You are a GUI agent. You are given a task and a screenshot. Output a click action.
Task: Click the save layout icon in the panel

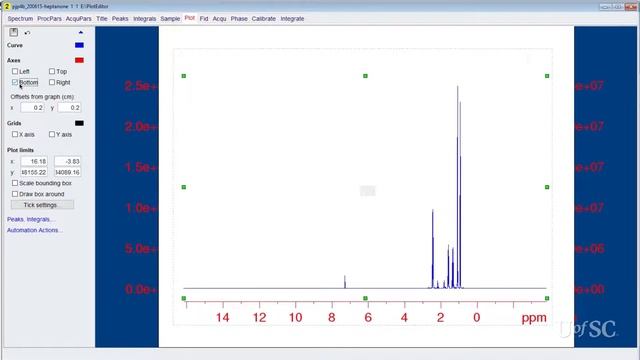13,32
